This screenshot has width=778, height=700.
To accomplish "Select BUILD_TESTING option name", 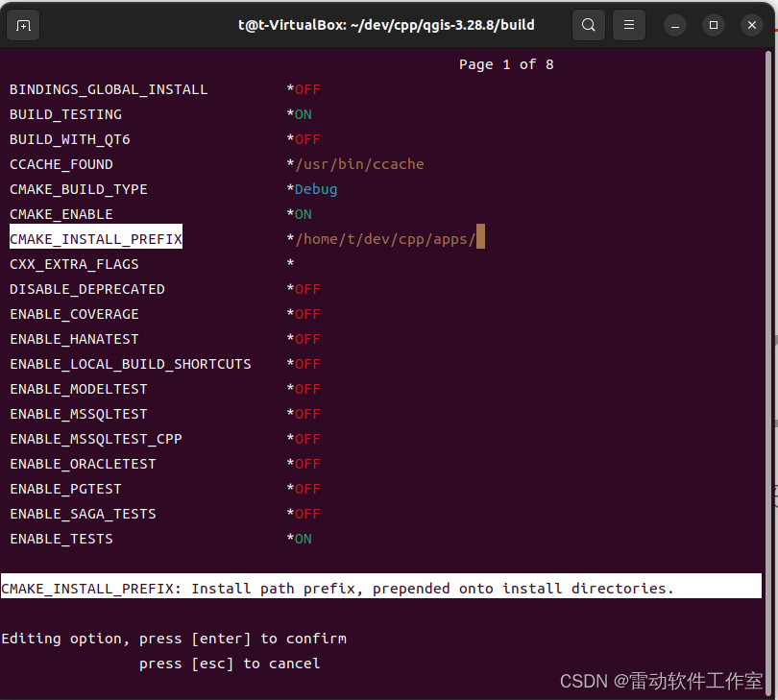I will coord(65,114).
